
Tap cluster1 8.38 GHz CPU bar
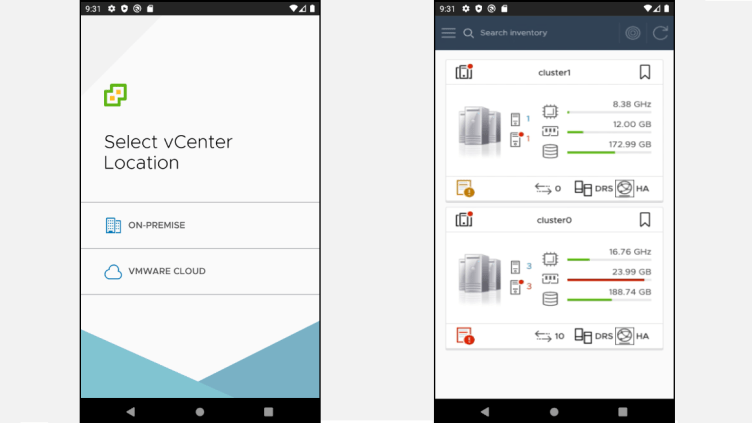pos(609,112)
